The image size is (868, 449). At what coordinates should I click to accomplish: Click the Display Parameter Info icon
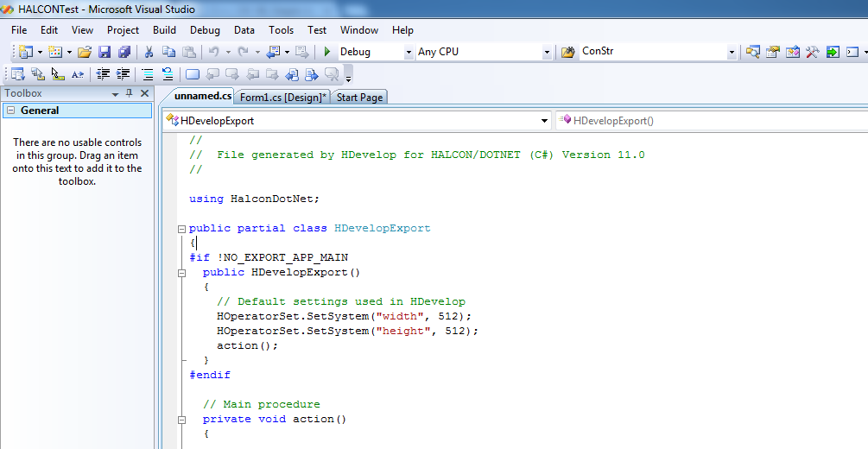coord(38,74)
